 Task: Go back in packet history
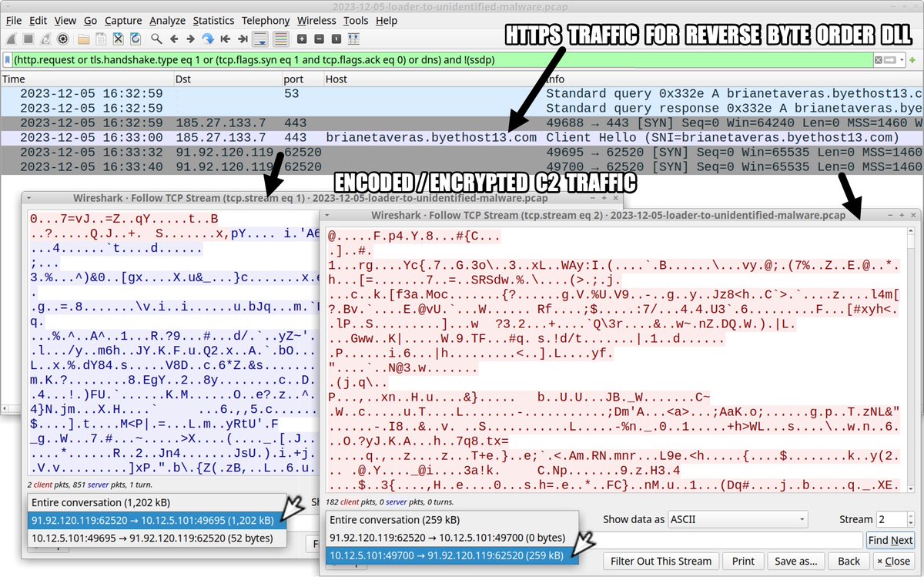[174, 39]
